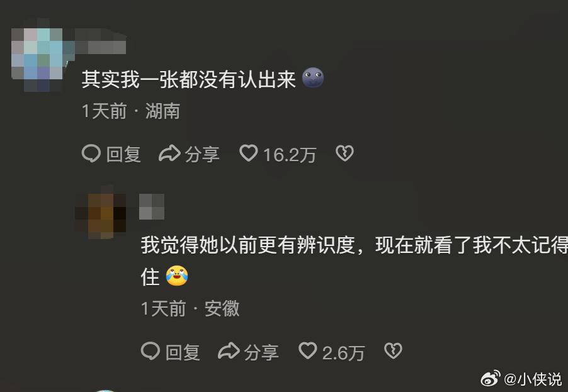This screenshot has height=392, width=568.
Task: Share the comment posted from 安徽
Action: [x=248, y=352]
